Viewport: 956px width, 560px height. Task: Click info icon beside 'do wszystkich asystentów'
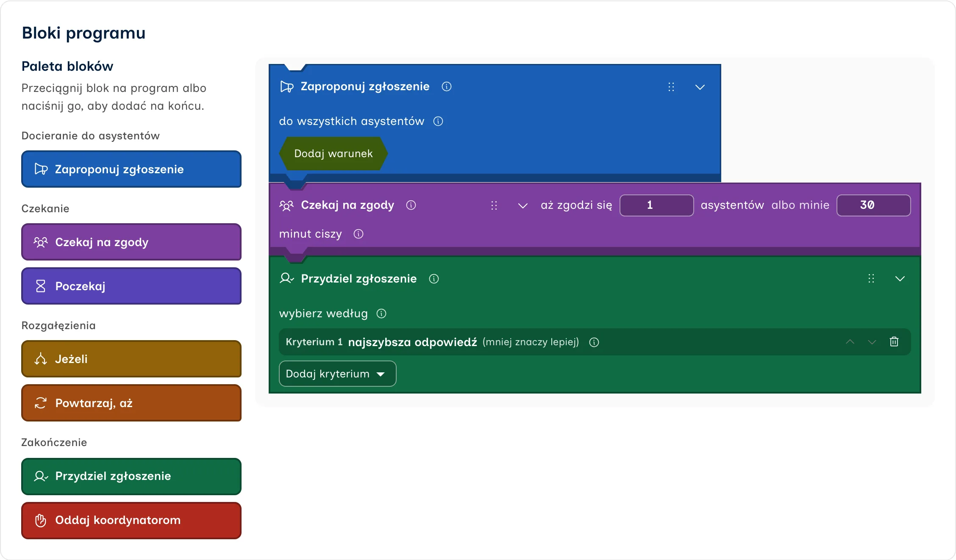pyautogui.click(x=438, y=121)
